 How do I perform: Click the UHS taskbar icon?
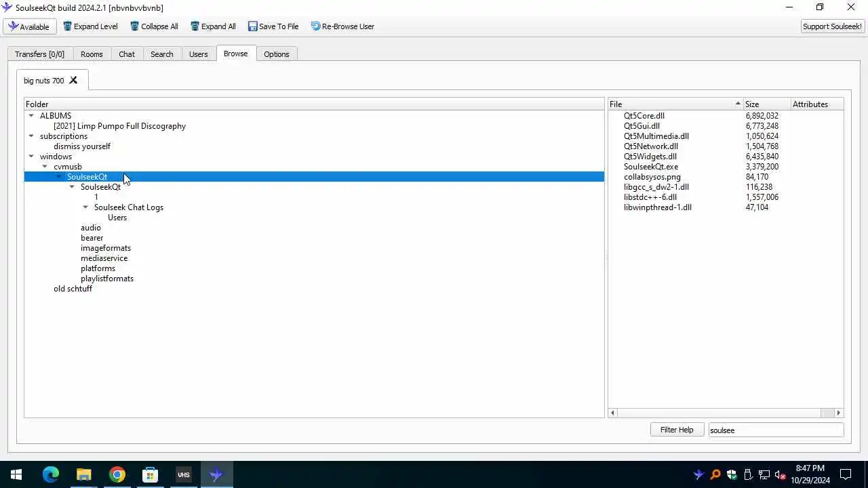183,474
